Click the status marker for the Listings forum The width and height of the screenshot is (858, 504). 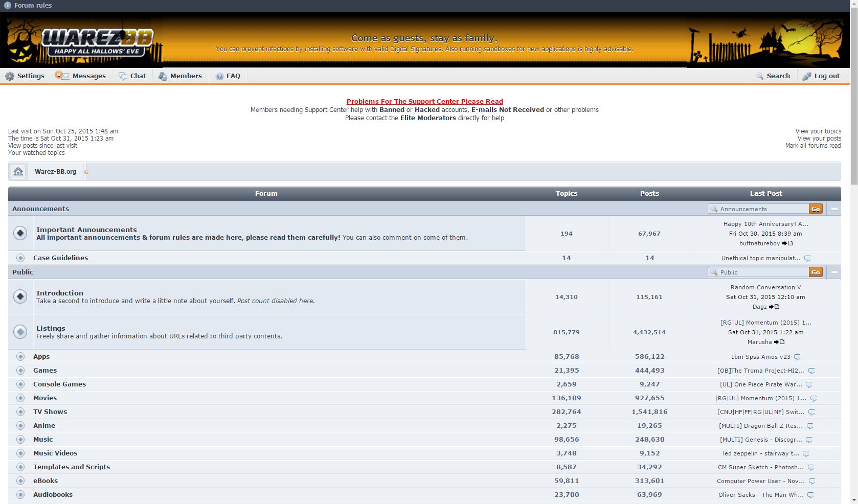(20, 332)
